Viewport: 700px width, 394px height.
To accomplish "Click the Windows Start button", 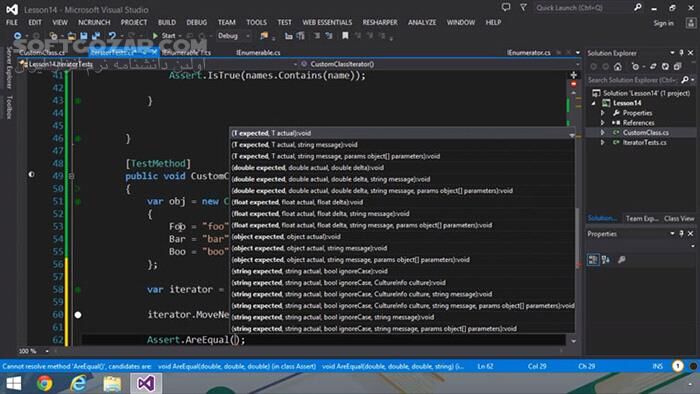I will [x=13, y=383].
